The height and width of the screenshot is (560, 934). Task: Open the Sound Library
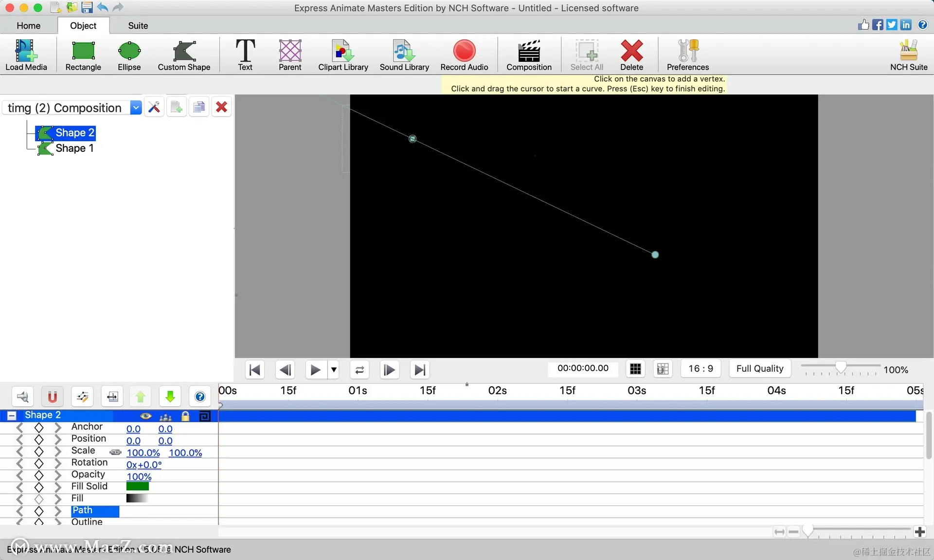tap(404, 55)
